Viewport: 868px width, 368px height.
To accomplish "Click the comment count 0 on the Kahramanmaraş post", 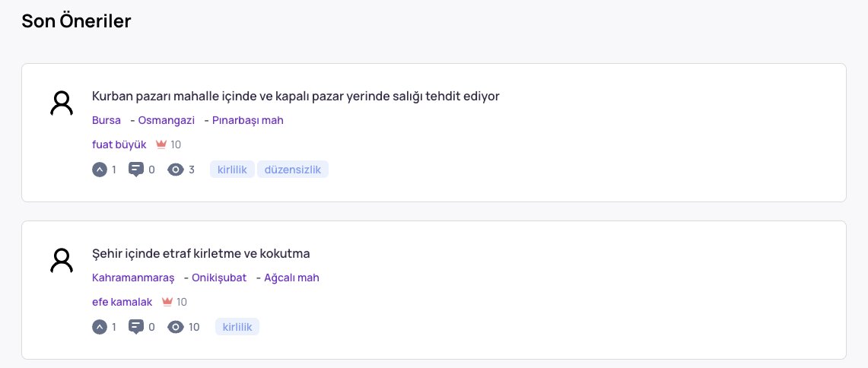I will pyautogui.click(x=151, y=327).
